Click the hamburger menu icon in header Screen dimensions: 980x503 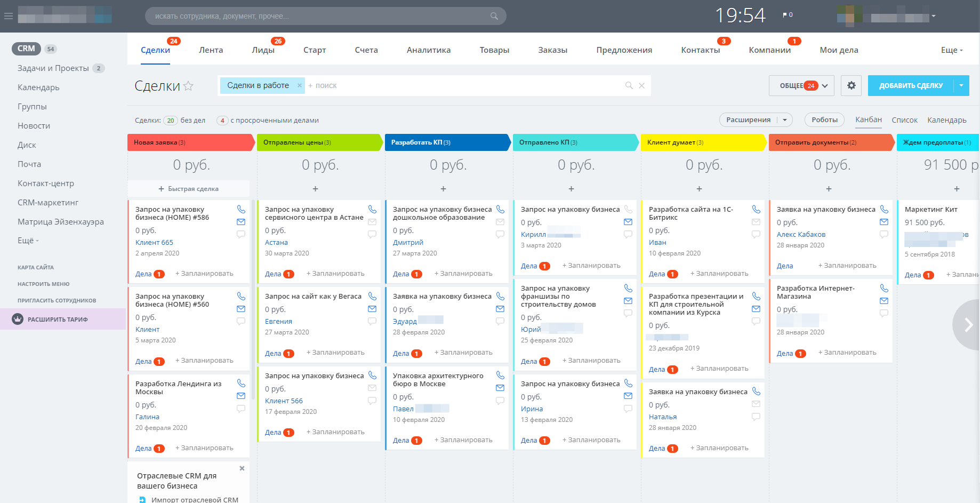pos(8,16)
